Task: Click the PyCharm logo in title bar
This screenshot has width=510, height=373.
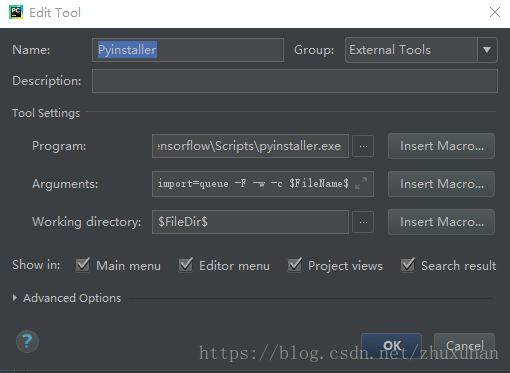Action: pos(16,12)
